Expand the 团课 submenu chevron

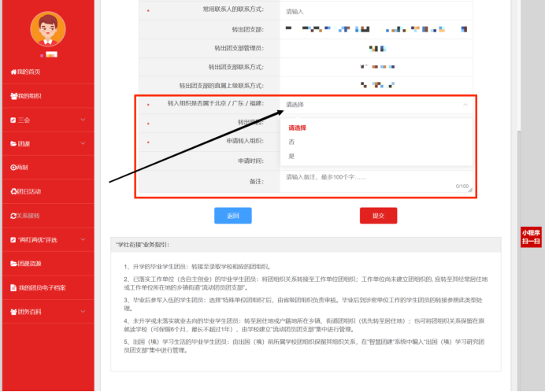coord(83,143)
